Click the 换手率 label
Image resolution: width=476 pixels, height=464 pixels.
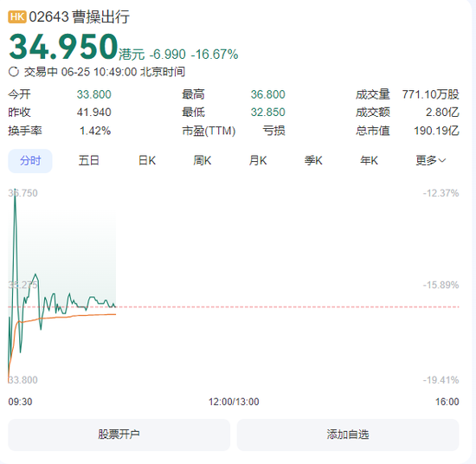pos(25,131)
